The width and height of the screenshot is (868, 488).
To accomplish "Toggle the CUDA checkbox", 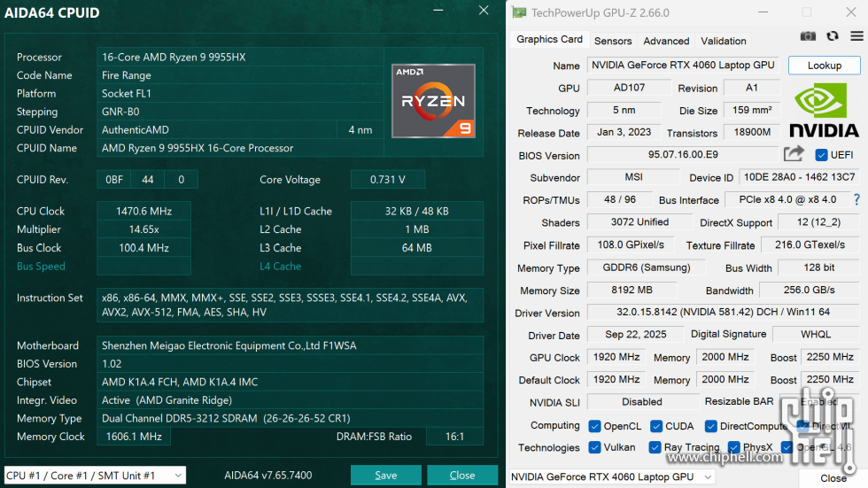I will 656,426.
